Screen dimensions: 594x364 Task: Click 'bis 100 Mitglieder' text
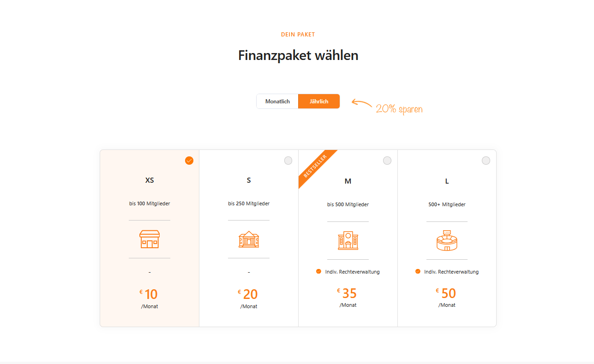[x=150, y=203]
